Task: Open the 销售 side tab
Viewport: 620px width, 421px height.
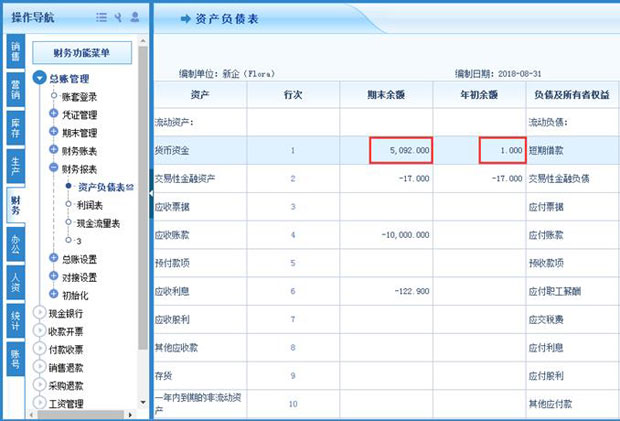Action: point(15,51)
